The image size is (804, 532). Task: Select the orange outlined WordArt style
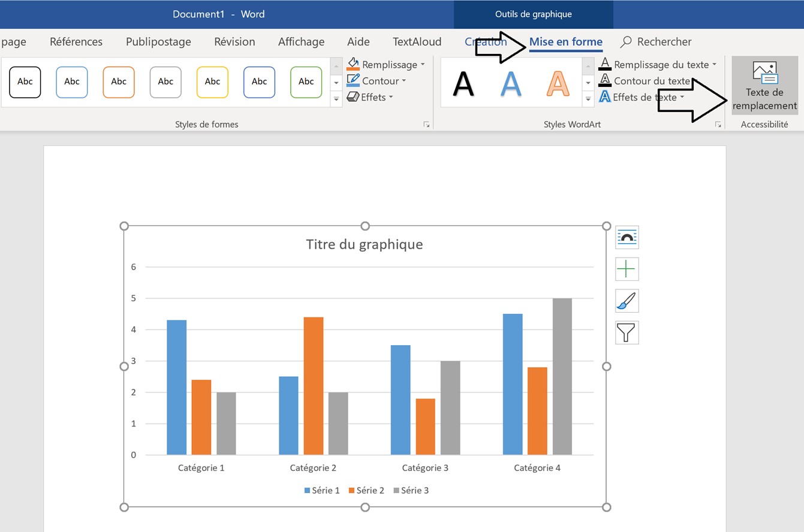[558, 83]
